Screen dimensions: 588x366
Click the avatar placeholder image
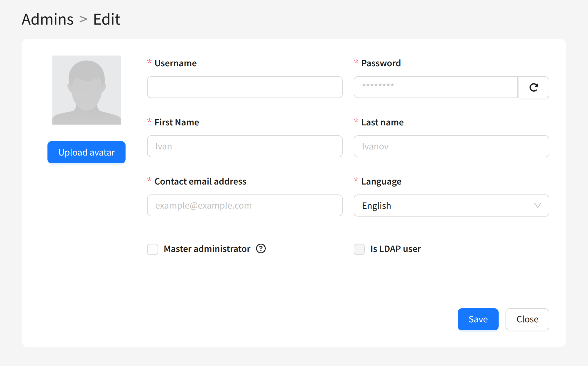[x=87, y=90]
